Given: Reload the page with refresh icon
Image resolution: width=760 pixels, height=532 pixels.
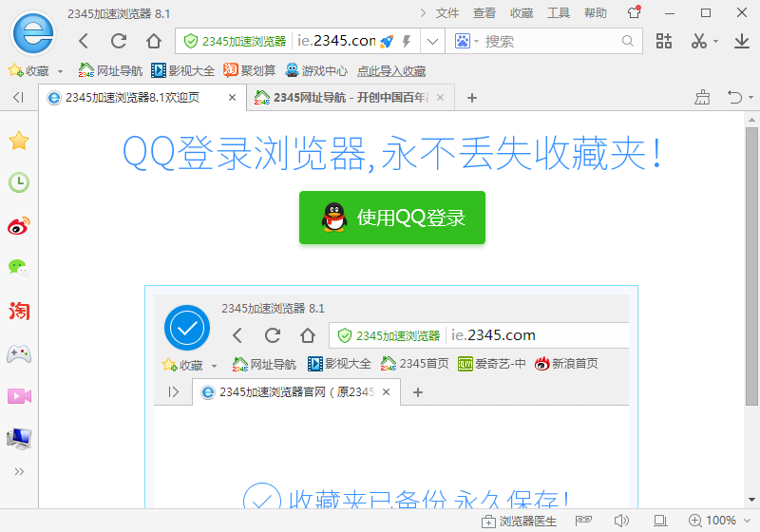Looking at the screenshot, I should pos(119,41).
